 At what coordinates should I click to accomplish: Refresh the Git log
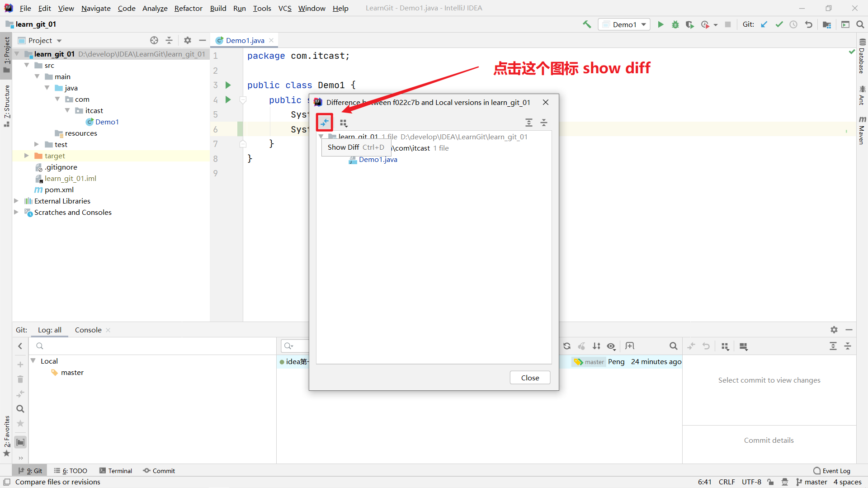click(567, 346)
